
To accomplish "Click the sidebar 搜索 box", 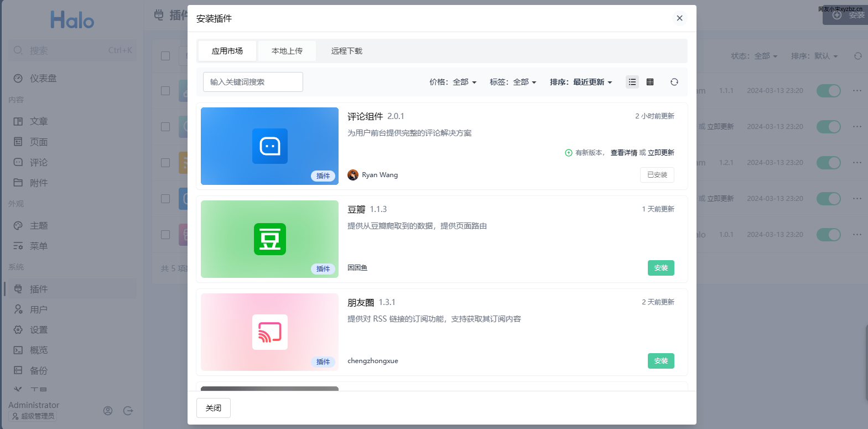I will coord(72,50).
